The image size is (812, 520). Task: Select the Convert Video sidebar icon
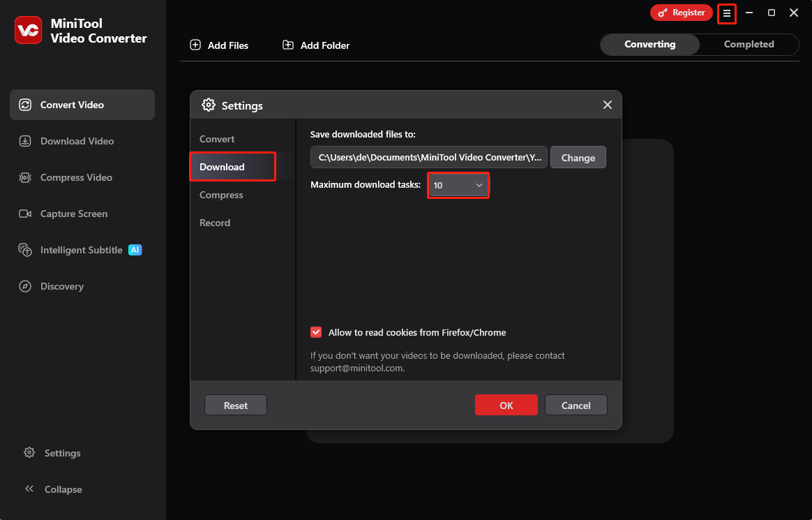pyautogui.click(x=25, y=105)
